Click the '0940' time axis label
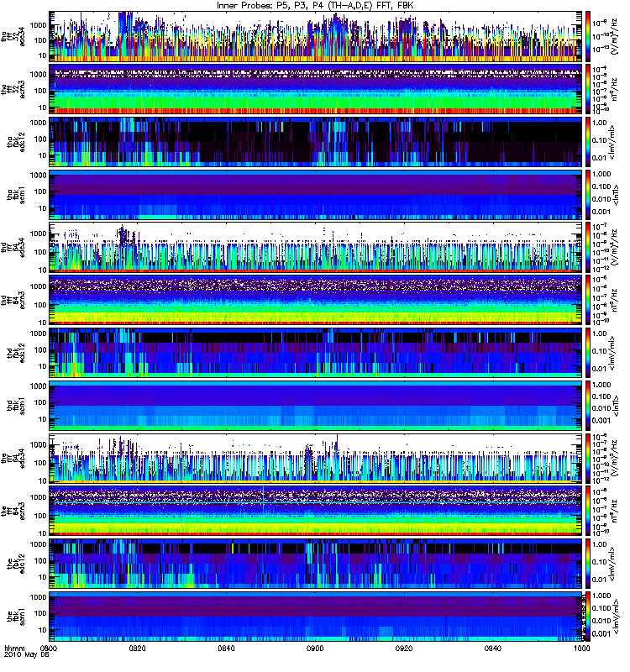630x672 pixels. [493, 648]
